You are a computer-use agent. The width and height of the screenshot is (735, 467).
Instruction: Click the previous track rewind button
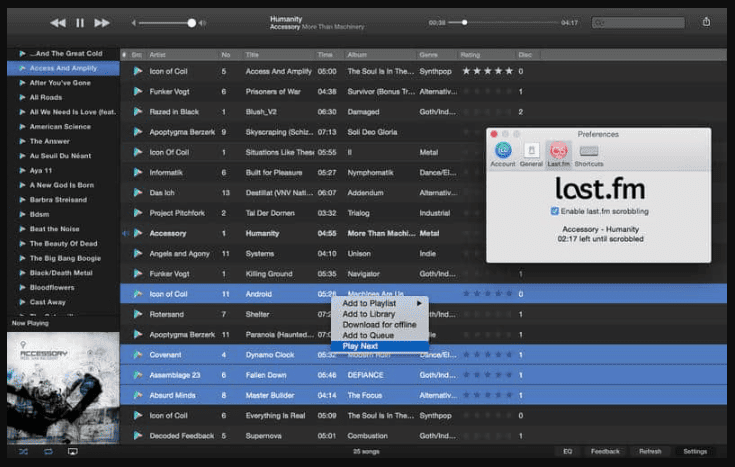click(58, 23)
